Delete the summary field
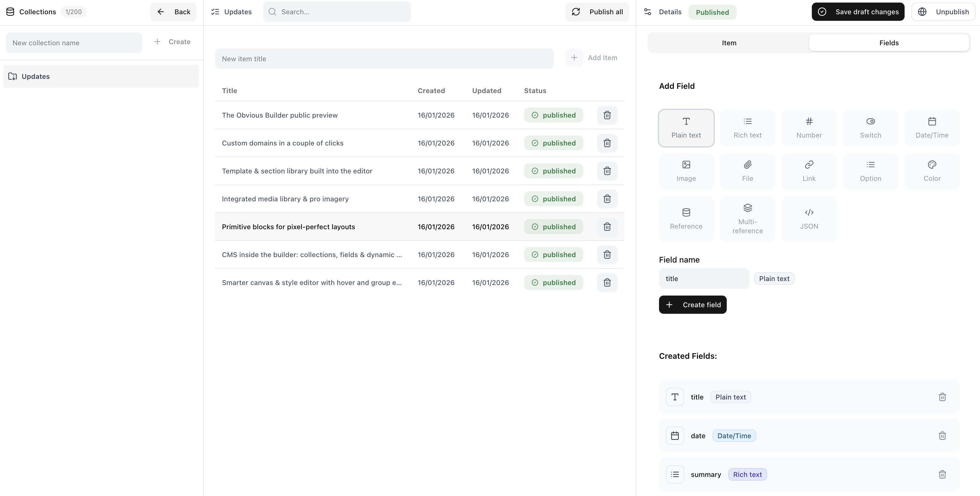This screenshot has height=496, width=980. pyautogui.click(x=942, y=474)
